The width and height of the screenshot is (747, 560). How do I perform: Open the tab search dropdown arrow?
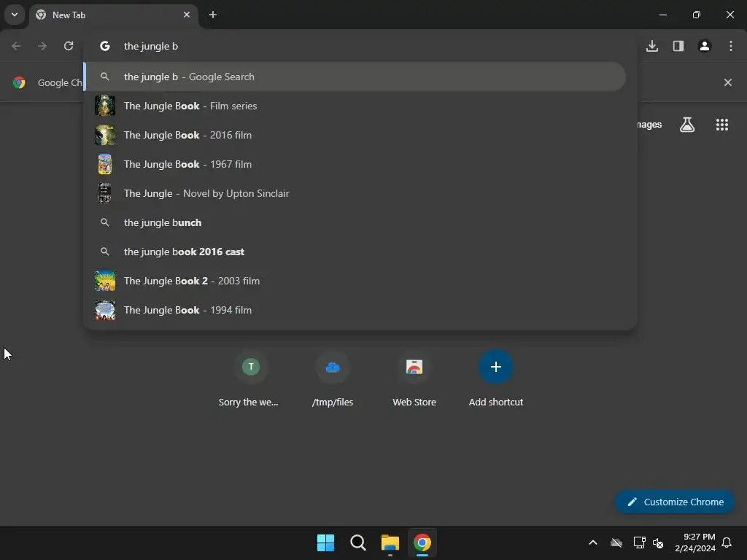click(x=15, y=15)
